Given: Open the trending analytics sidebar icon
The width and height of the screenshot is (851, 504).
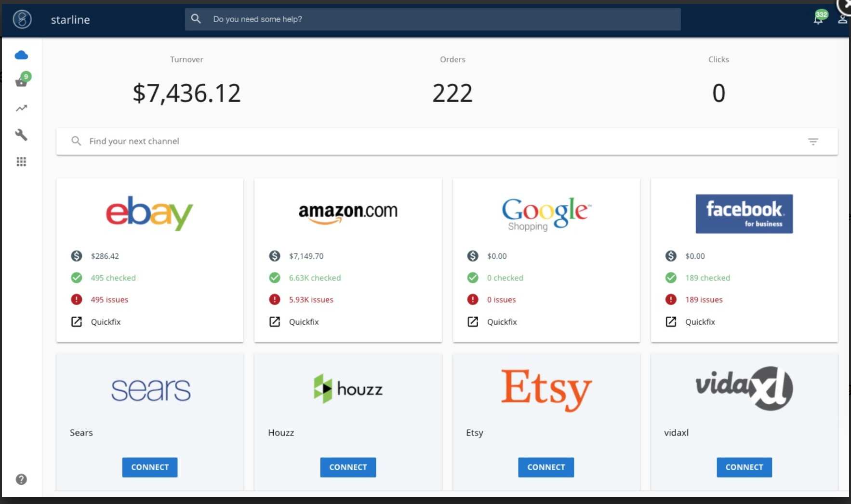Looking at the screenshot, I should [21, 108].
